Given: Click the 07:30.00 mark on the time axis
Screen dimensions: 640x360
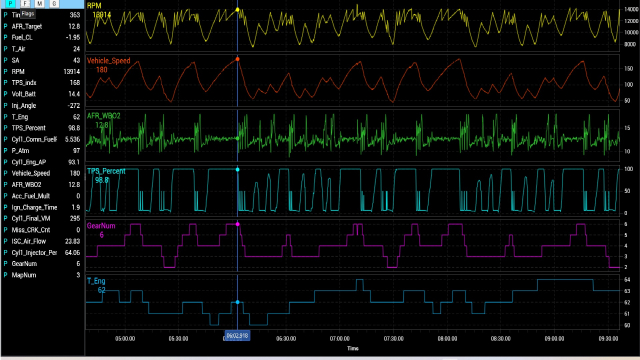Looking at the screenshot, I should 393,339.
